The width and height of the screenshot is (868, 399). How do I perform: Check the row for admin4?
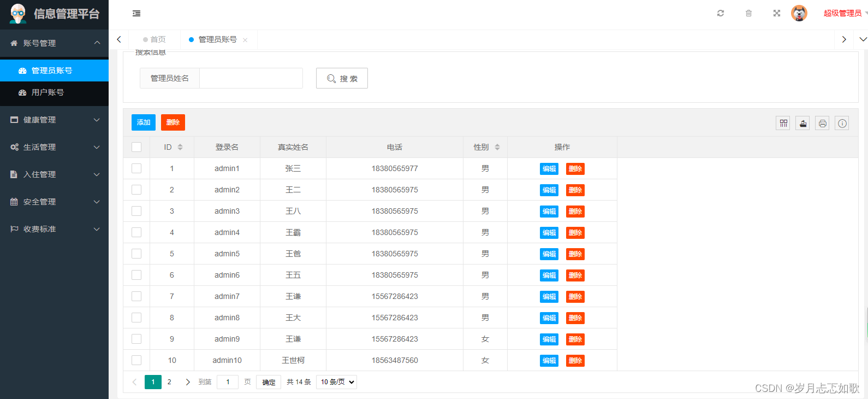click(x=136, y=232)
